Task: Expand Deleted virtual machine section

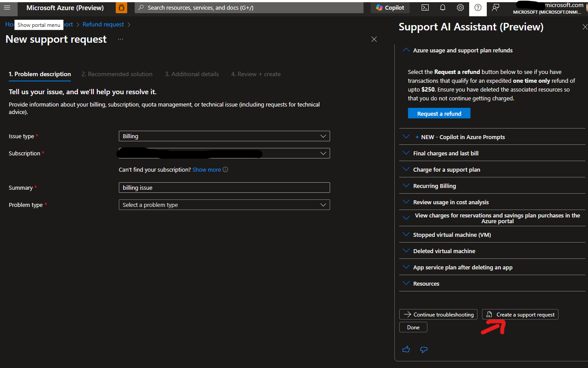Action: (492, 251)
